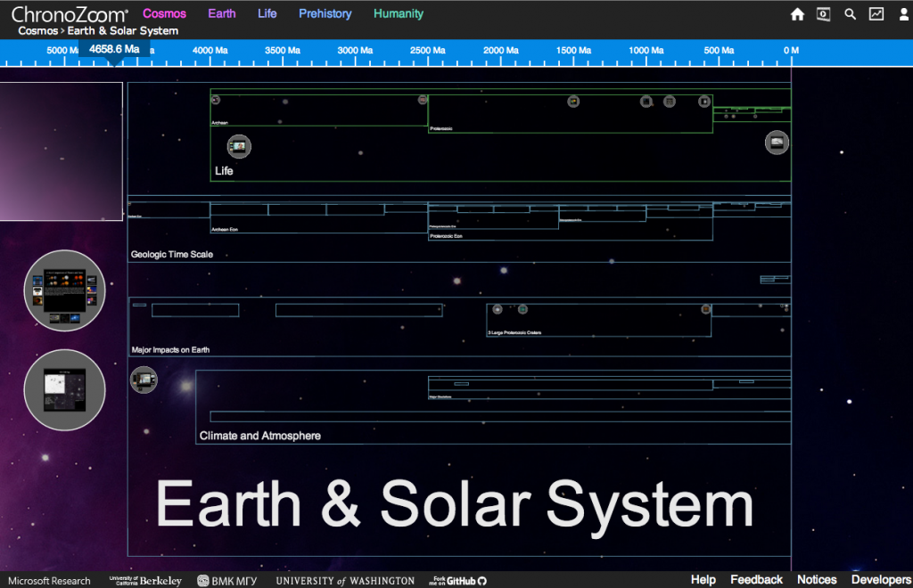
Task: Open the small exhibit icon at the Archean start
Action: 216,100
